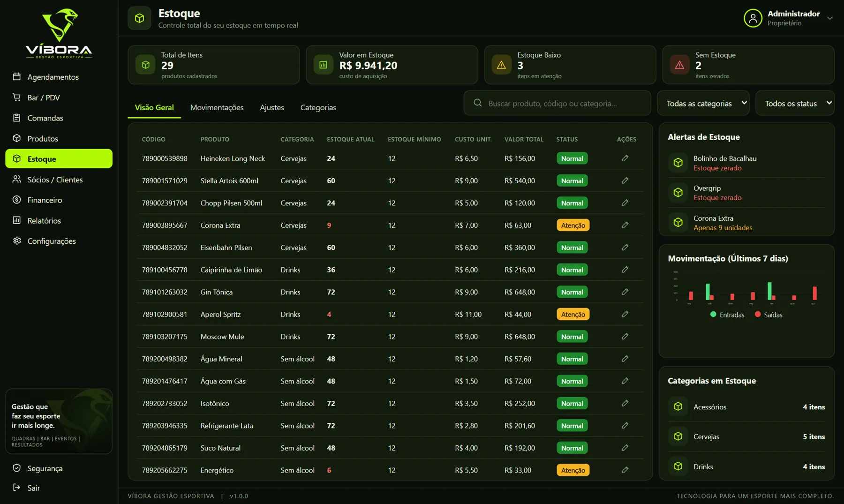
Task: Click Segurança at the sidebar bottom
Action: click(59, 468)
